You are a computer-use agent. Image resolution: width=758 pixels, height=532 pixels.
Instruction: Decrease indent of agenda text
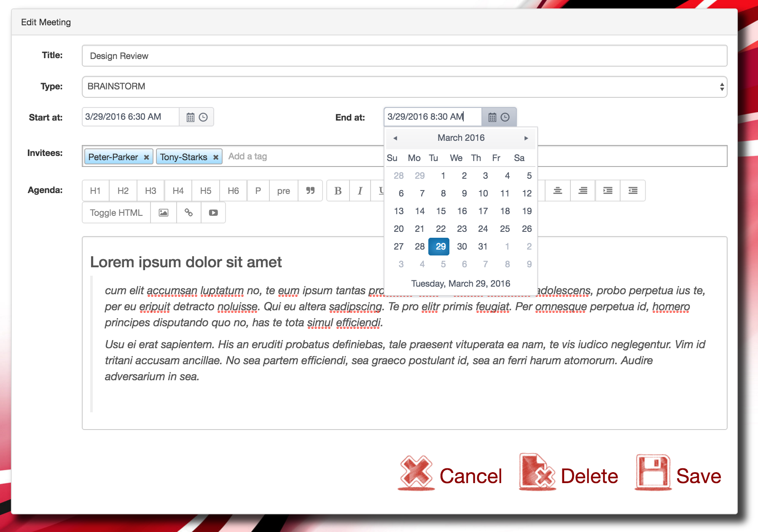[633, 191]
